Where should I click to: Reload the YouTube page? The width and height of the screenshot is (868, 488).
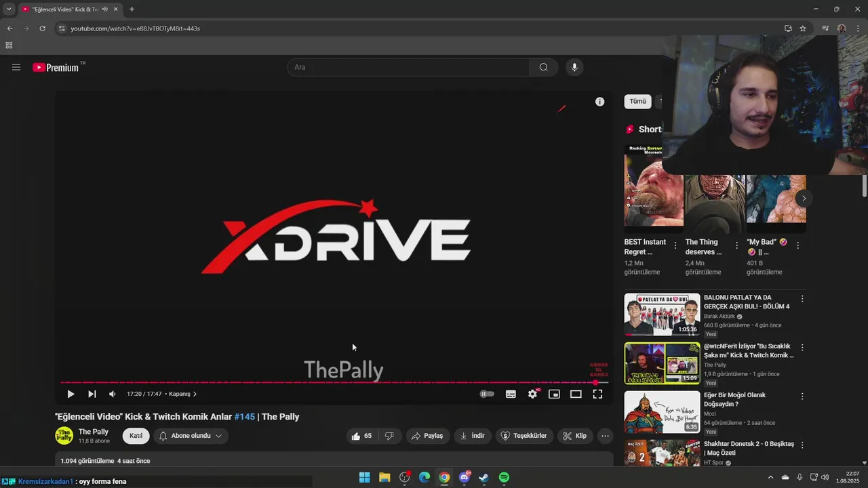(42, 28)
